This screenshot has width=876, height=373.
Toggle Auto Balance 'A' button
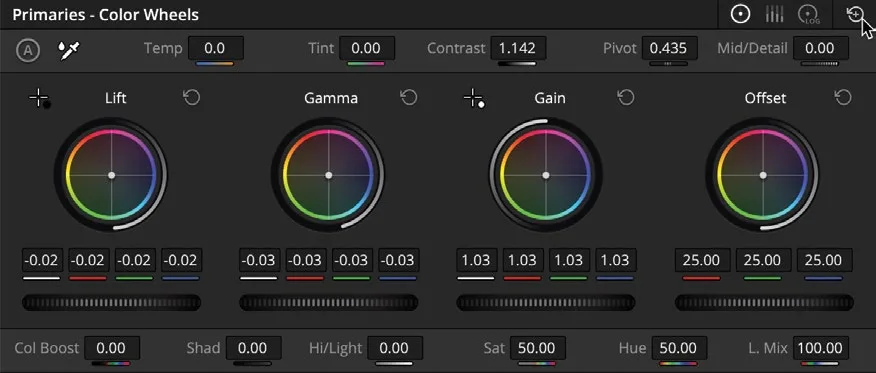[27, 51]
